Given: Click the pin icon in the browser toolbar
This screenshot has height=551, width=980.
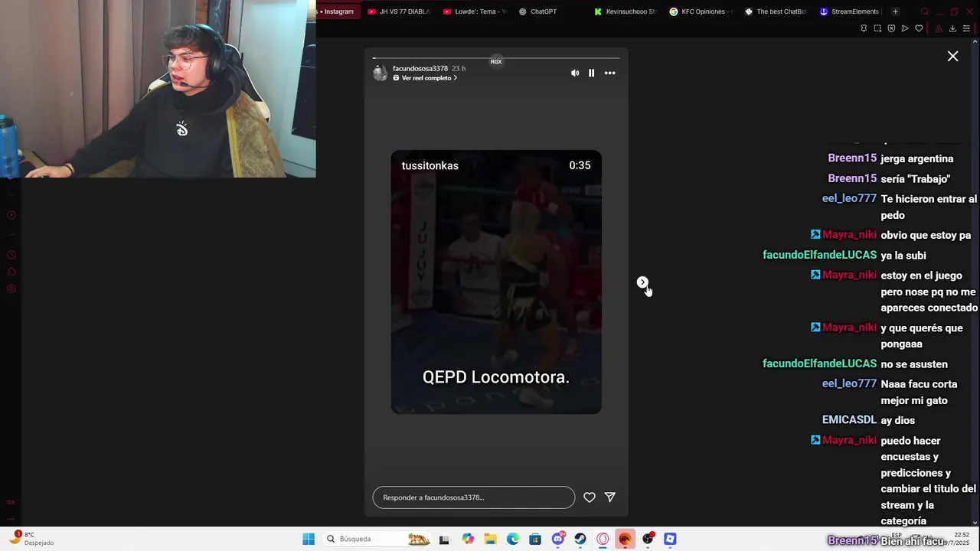Looking at the screenshot, I should [864, 28].
